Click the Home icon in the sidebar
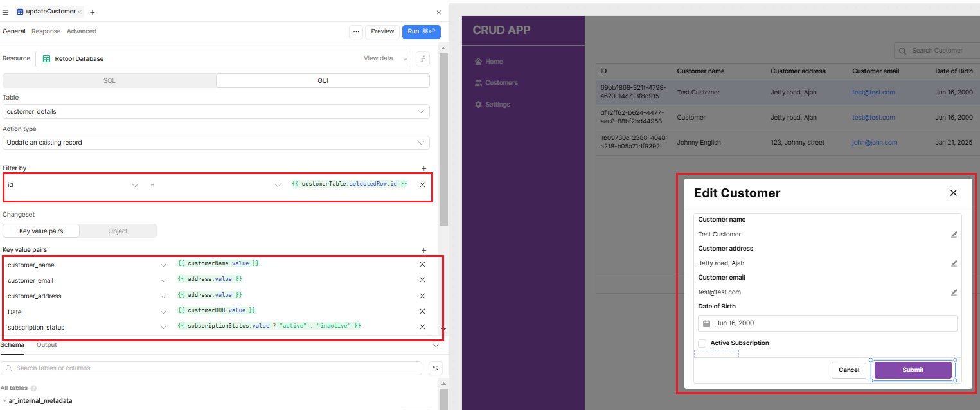980x410 pixels. coord(478,62)
